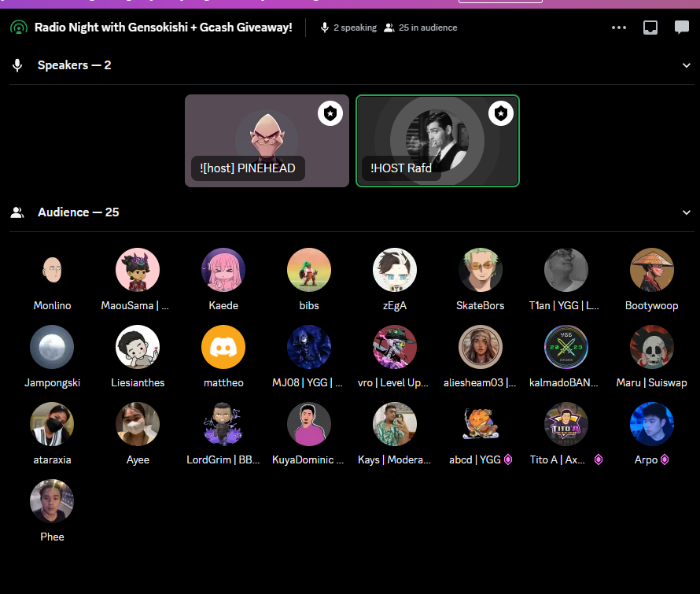
Task: Collapse the Speakers section chevron
Action: [x=687, y=65]
